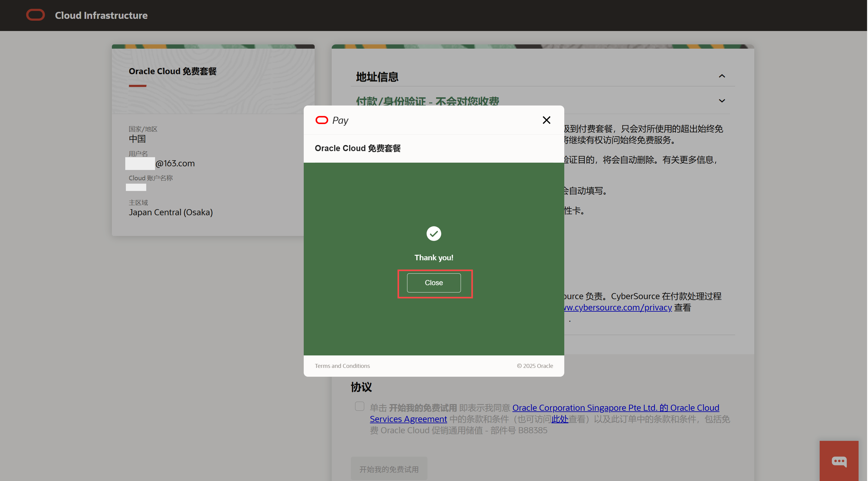868x481 pixels.
Task: Click the 开始我的免费试用 button
Action: click(x=389, y=469)
